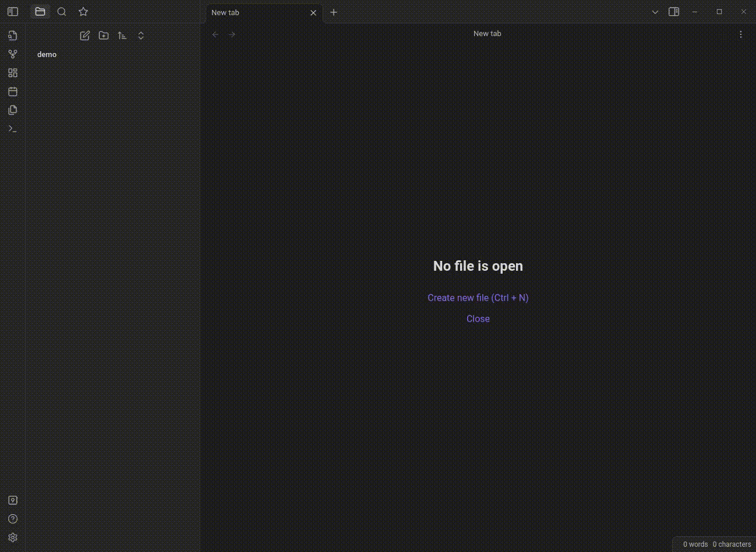Open the quick switcher
Screen dimensions: 756x552
coord(13,36)
